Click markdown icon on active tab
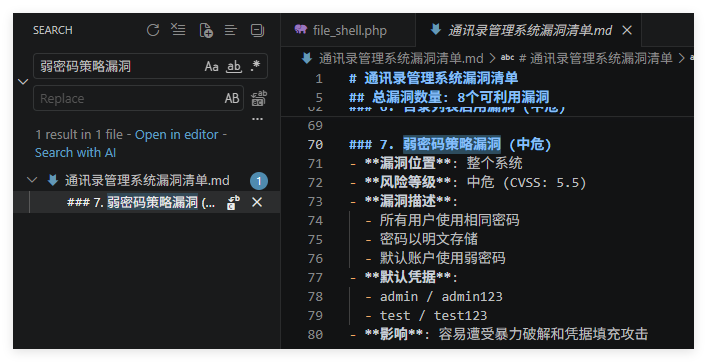Screen dimensions: 707x362 [x=436, y=30]
